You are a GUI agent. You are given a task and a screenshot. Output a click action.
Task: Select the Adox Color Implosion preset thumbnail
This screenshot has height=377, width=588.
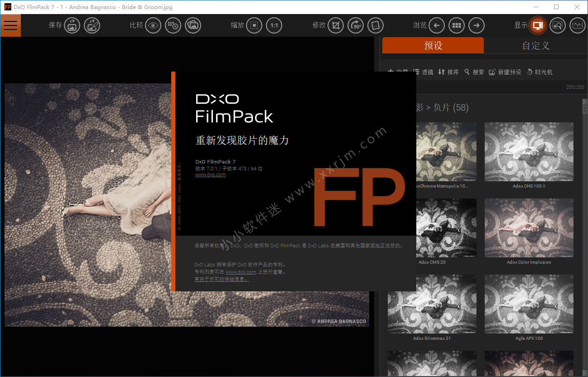[529, 228]
